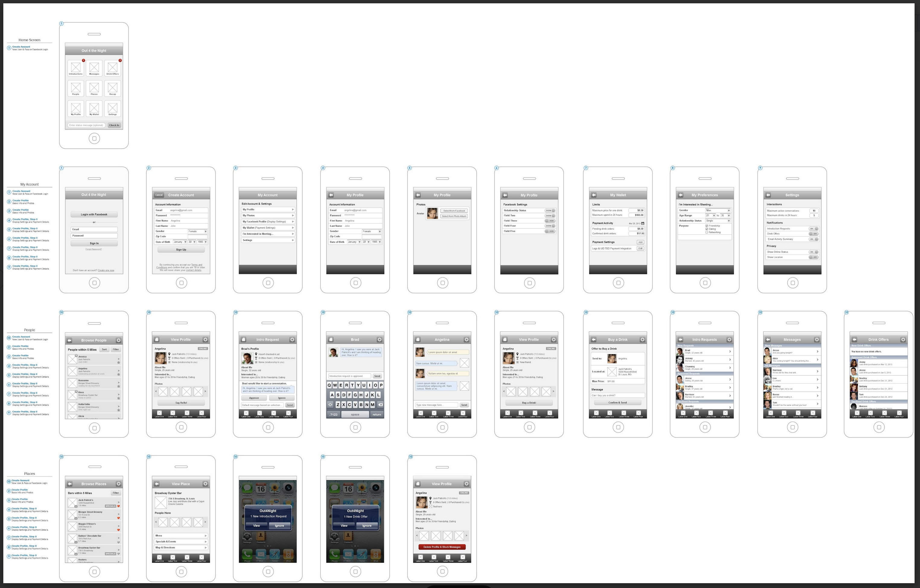Toggle Introduction Requests notifications switch

point(813,228)
